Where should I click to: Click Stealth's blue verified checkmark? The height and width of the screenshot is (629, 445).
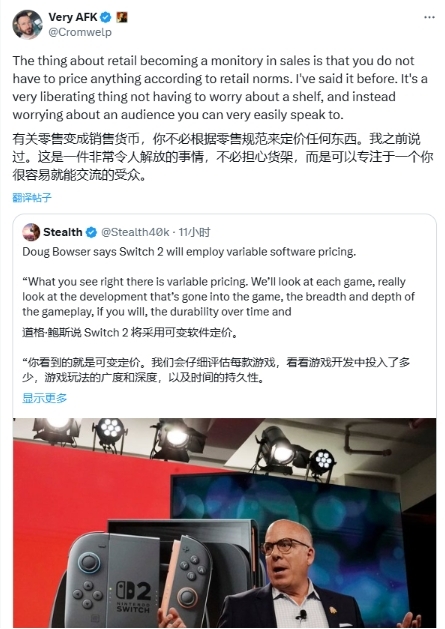coord(91,232)
